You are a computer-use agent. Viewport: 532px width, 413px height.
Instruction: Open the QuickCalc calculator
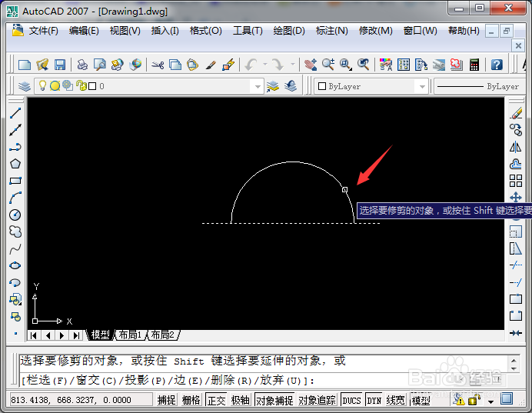click(x=474, y=65)
